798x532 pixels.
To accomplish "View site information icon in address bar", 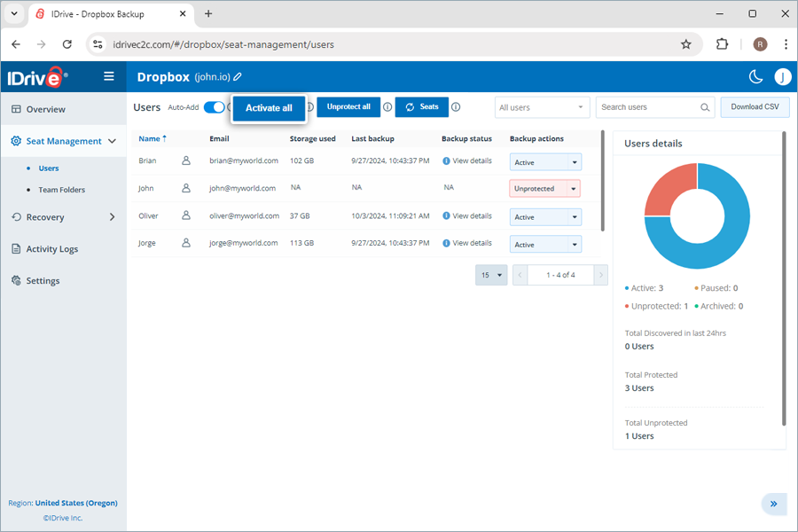I will [x=98, y=44].
